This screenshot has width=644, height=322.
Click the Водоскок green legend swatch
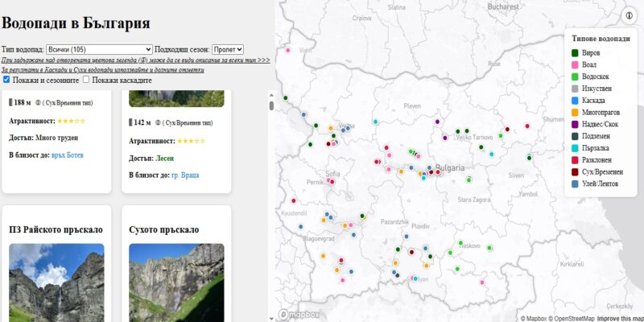pos(575,76)
